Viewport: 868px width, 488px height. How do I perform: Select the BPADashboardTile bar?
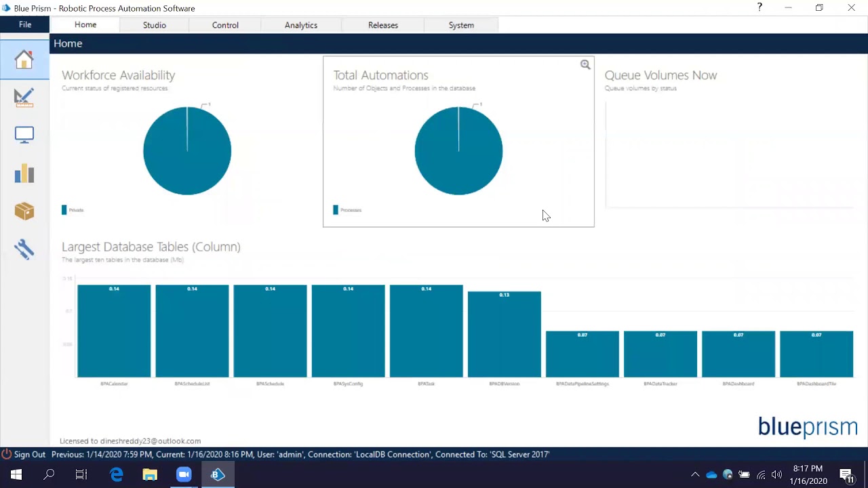[816, 354]
